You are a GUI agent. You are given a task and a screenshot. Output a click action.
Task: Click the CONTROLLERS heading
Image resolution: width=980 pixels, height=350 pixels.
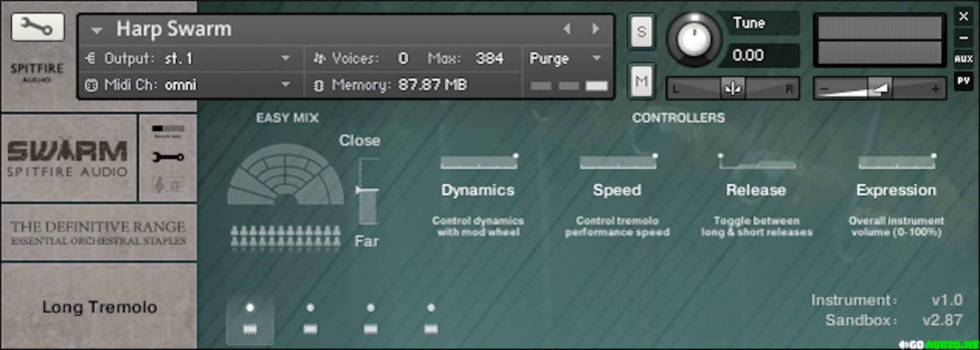click(x=678, y=118)
